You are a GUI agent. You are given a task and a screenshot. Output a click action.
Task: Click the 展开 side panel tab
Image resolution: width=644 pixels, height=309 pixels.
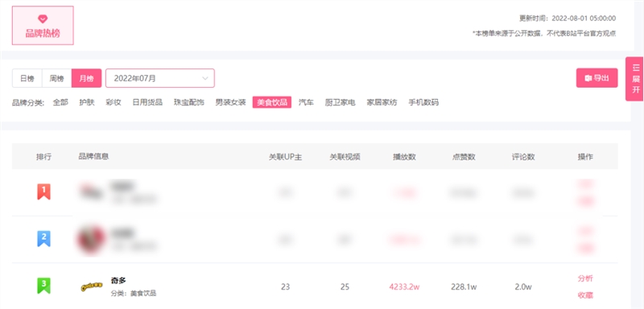tap(636, 79)
